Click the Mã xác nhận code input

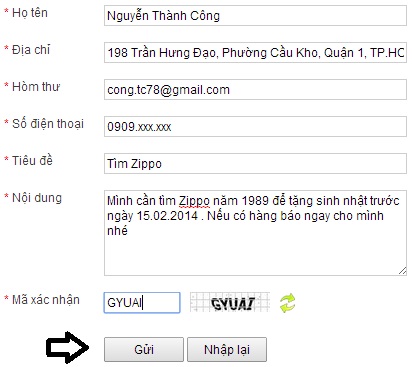pos(142,303)
